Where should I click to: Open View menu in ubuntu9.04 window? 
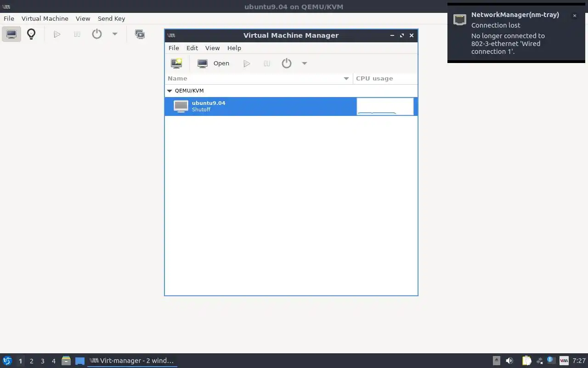click(83, 18)
